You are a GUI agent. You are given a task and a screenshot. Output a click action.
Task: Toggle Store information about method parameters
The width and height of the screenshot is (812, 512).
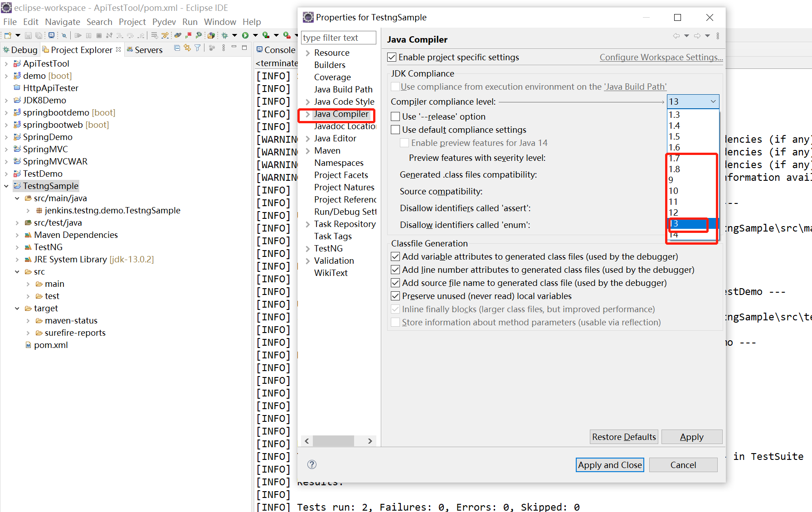tap(395, 323)
